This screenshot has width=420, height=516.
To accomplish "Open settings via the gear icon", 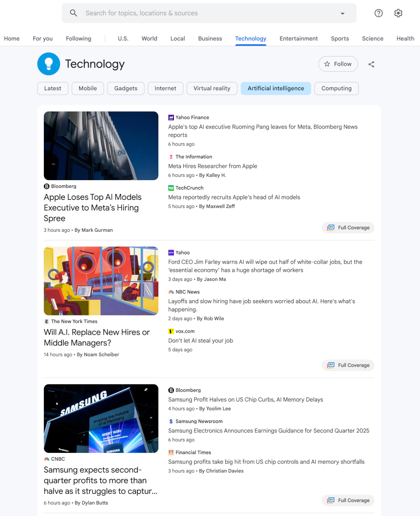I will pyautogui.click(x=398, y=13).
